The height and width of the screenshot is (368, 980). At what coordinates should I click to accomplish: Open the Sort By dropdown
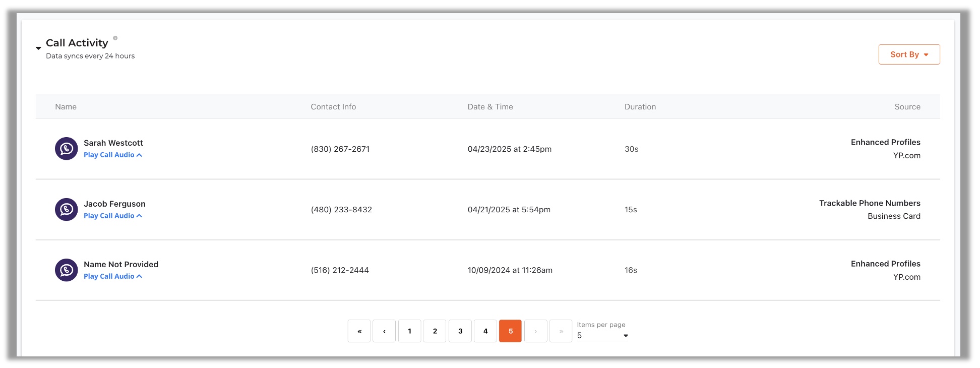tap(908, 54)
